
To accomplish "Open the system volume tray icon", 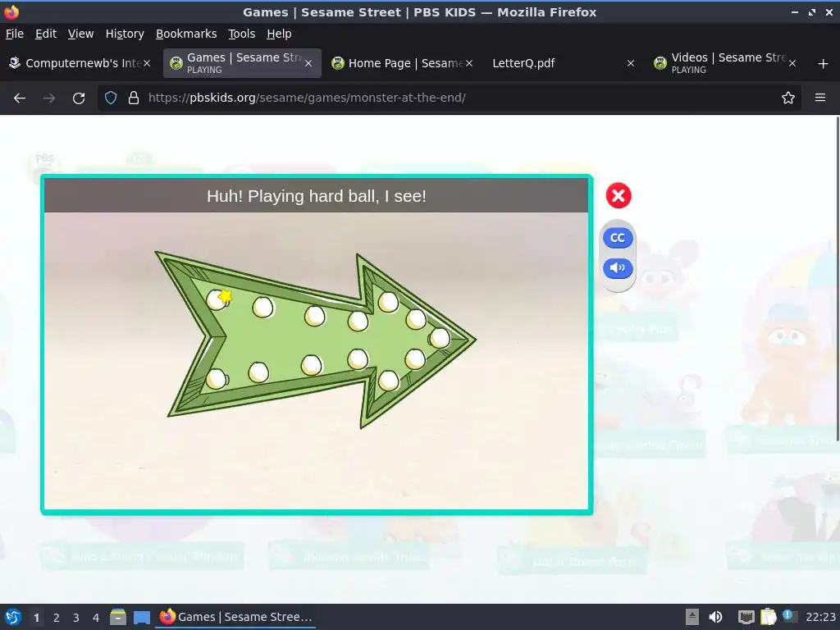I will coord(715,617).
